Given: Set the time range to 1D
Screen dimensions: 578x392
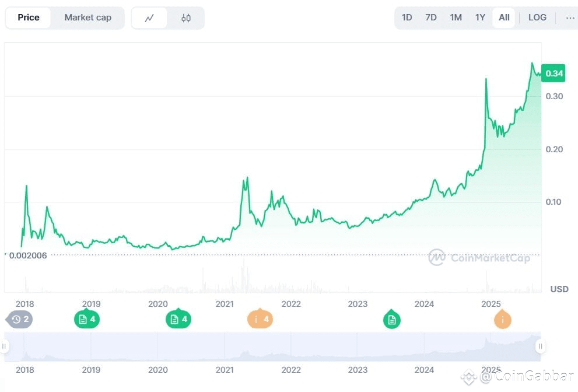Looking at the screenshot, I should 407,17.
